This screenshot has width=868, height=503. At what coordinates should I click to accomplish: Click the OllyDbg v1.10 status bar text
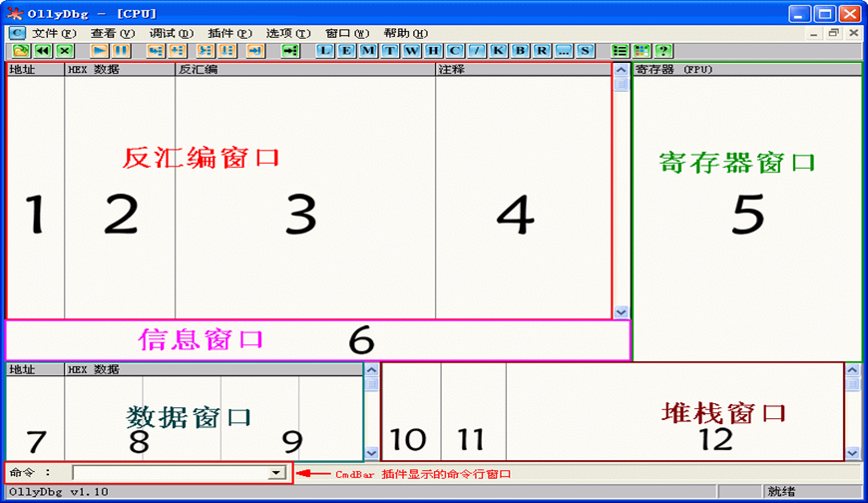(59, 491)
